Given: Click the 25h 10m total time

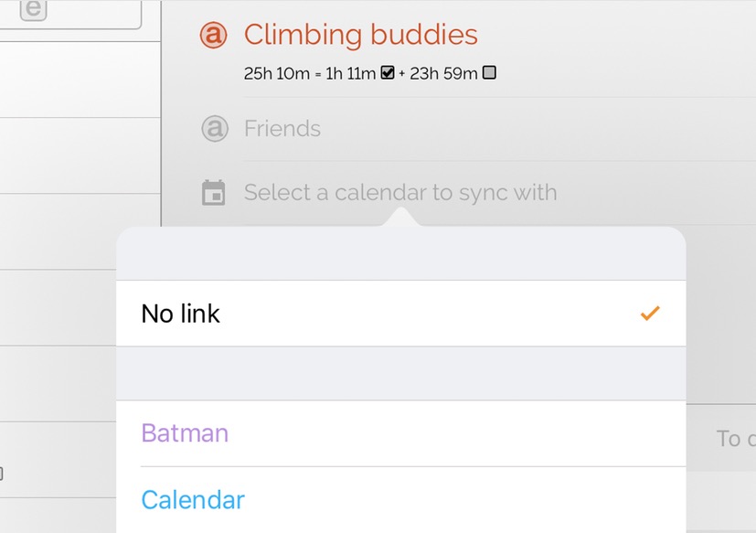Looking at the screenshot, I should 277,73.
